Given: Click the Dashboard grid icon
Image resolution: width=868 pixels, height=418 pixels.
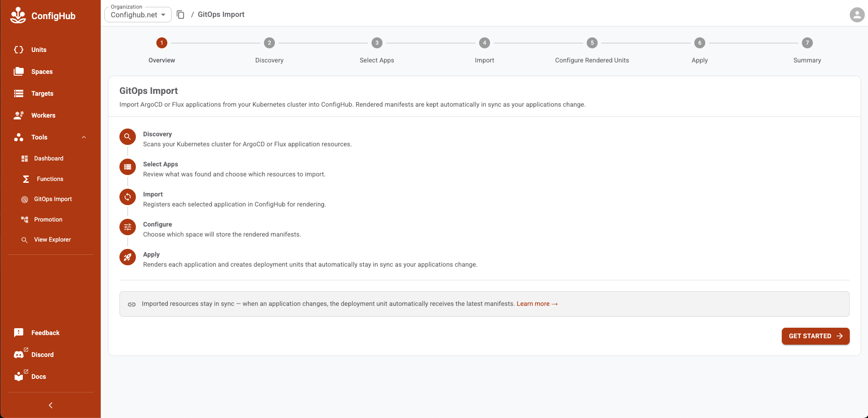Looking at the screenshot, I should pos(25,159).
